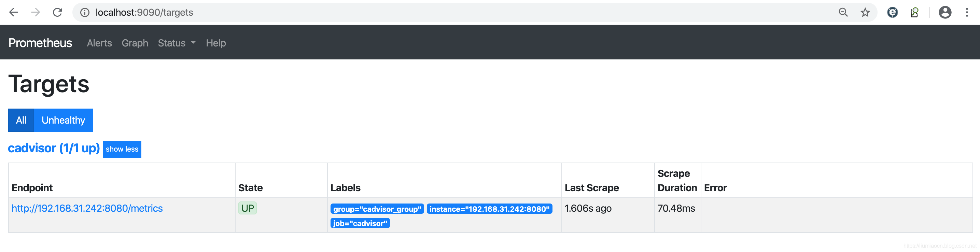Click the 1.606s ago last scrape value
The image size is (980, 252).
click(x=588, y=208)
